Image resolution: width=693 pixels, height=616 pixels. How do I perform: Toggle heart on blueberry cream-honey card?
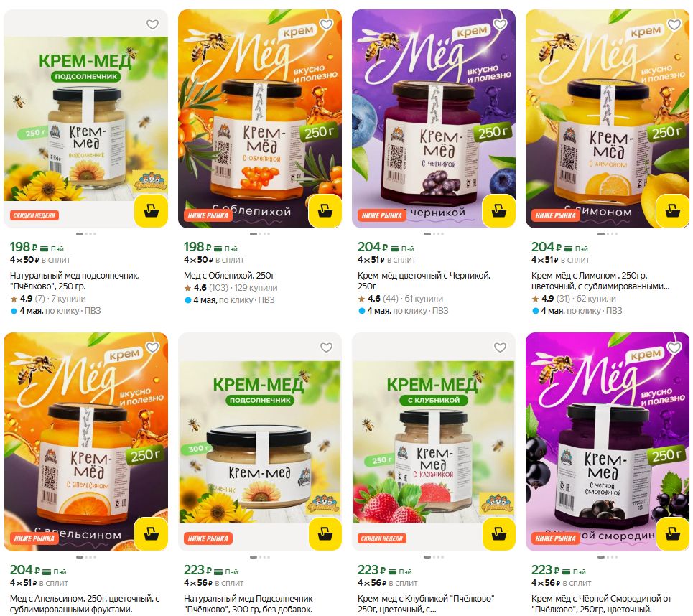500,24
